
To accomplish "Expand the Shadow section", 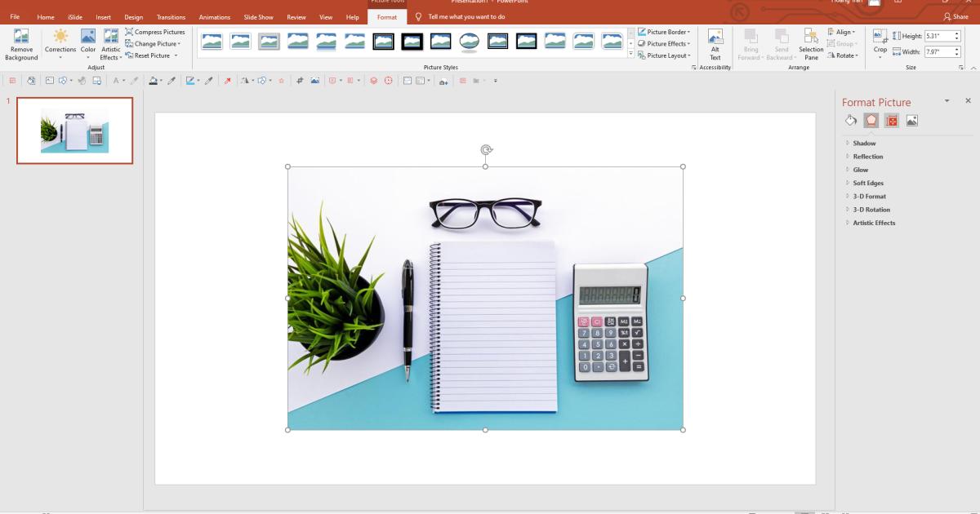I will 865,143.
